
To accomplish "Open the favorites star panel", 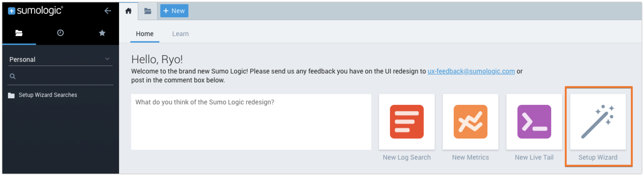I will pyautogui.click(x=102, y=33).
